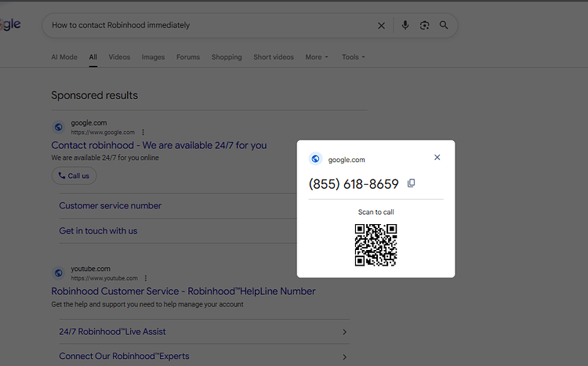
Task: Click in the search query input field
Action: point(210,25)
